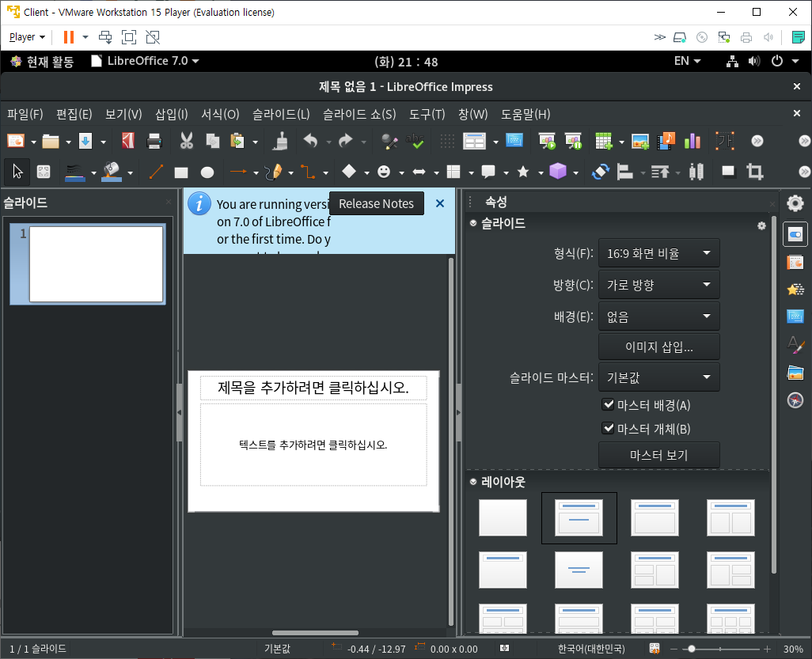The image size is (812, 659).
Task: Click the Clone Formatting paintbrush icon
Action: (x=281, y=141)
